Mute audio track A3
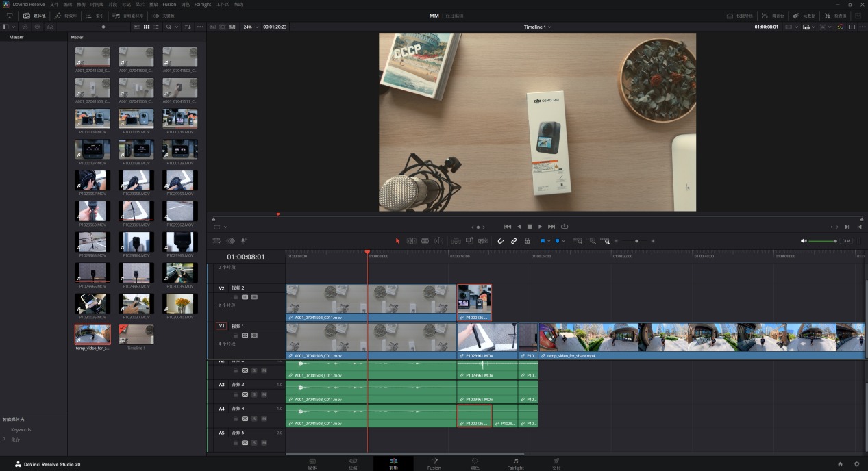The image size is (868, 471). point(264,394)
